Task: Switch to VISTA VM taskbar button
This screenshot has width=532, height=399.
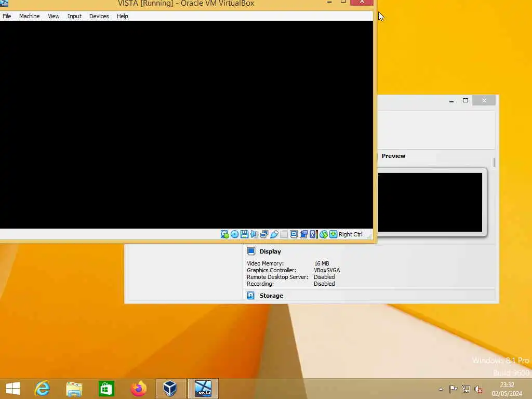Action: 203,389
